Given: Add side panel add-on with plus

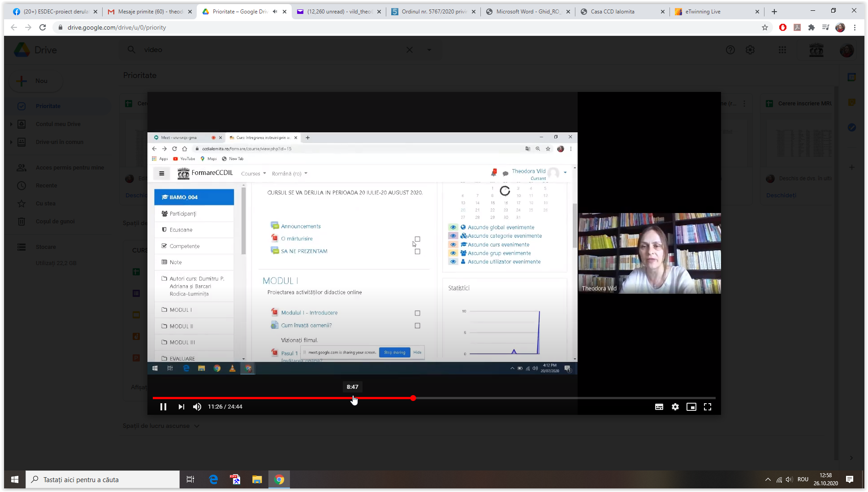Looking at the screenshot, I should coord(852,167).
